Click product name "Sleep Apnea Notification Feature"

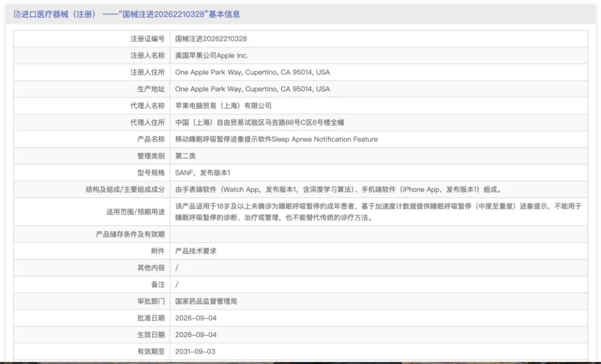coord(324,140)
